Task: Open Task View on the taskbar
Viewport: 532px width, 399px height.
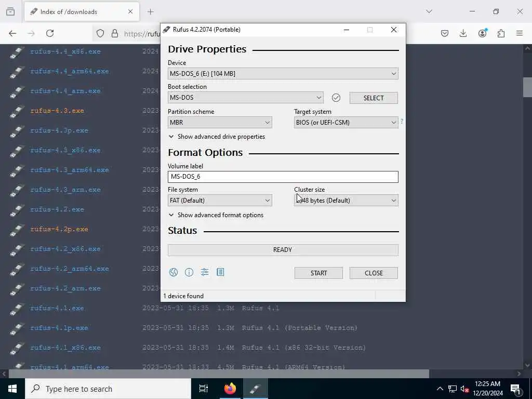Action: pyautogui.click(x=204, y=389)
